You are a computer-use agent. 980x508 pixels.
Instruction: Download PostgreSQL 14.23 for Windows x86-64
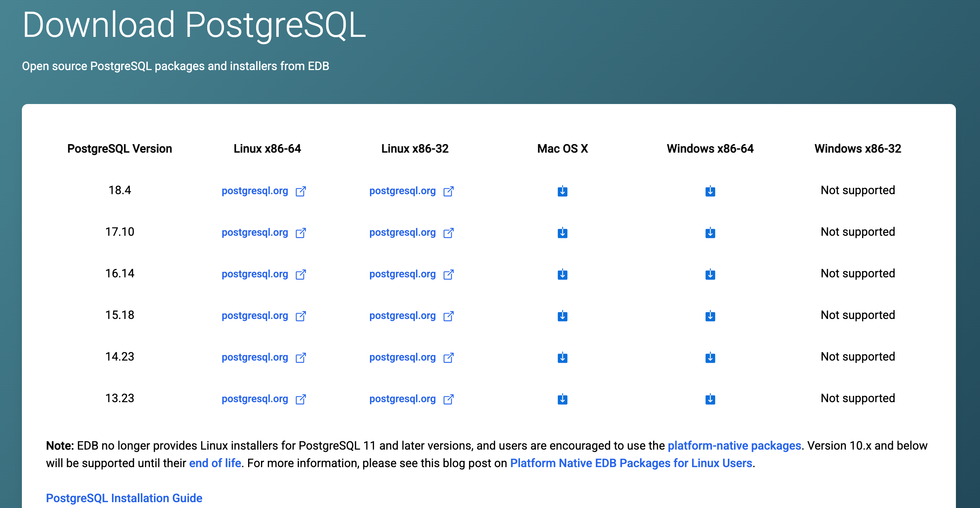[710, 357]
